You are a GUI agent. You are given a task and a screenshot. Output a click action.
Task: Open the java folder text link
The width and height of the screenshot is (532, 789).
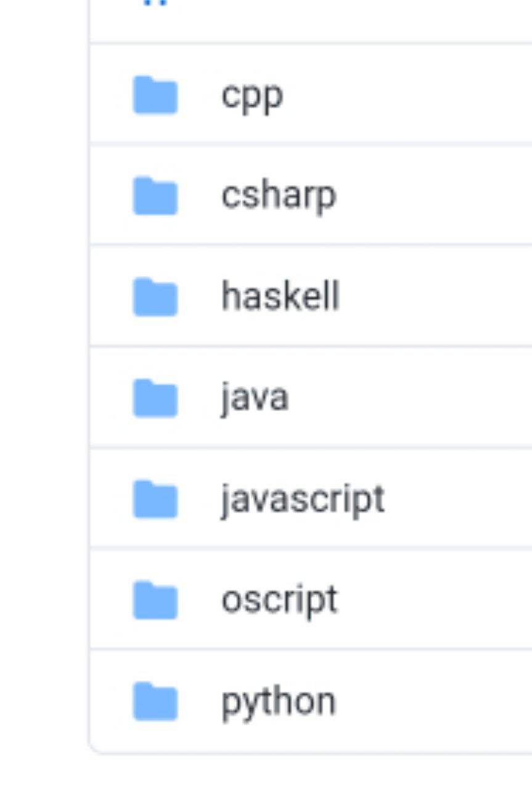click(255, 398)
